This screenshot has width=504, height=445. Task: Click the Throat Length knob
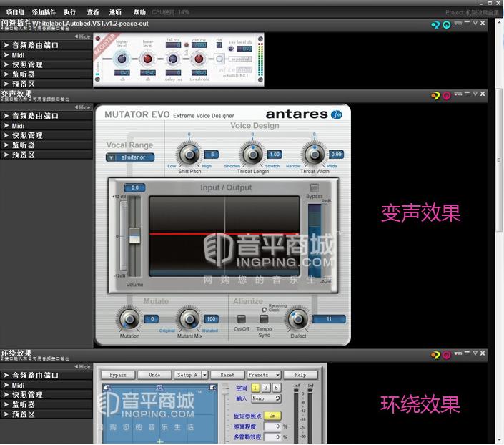coord(252,154)
